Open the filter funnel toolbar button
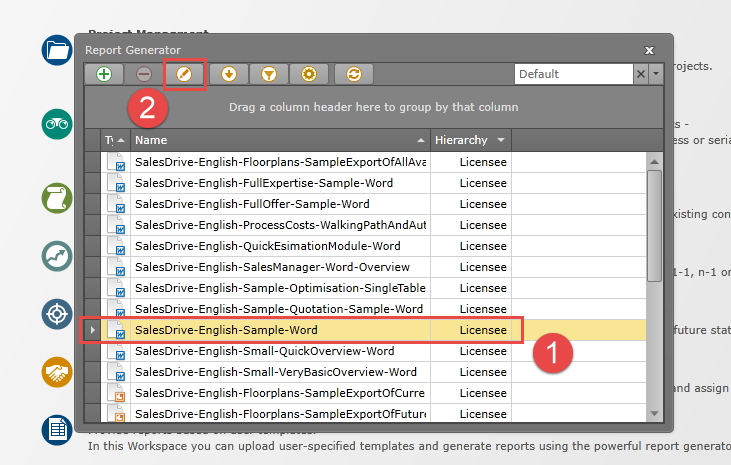This screenshot has width=731, height=465. pos(269,74)
